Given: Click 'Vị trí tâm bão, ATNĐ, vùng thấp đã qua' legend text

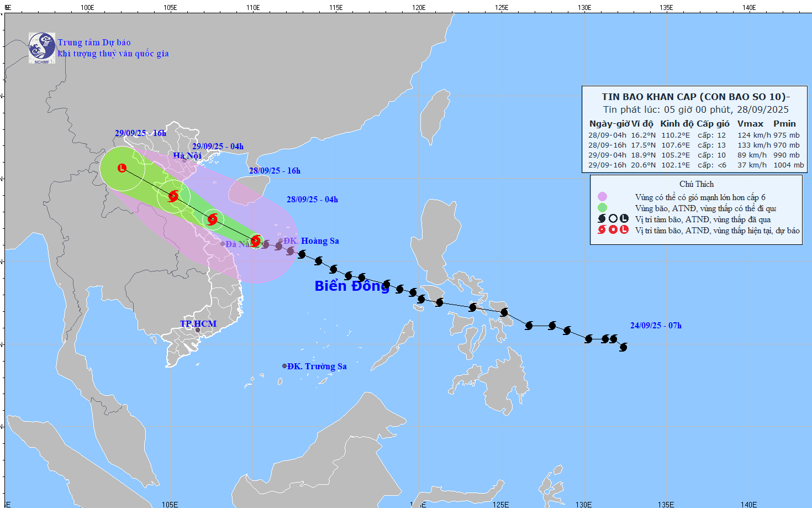Looking at the screenshot, I should pyautogui.click(x=703, y=219).
